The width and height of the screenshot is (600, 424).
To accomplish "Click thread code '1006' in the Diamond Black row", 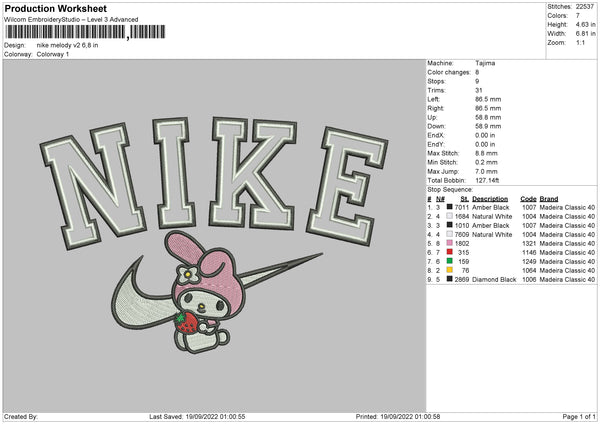I will tap(529, 279).
